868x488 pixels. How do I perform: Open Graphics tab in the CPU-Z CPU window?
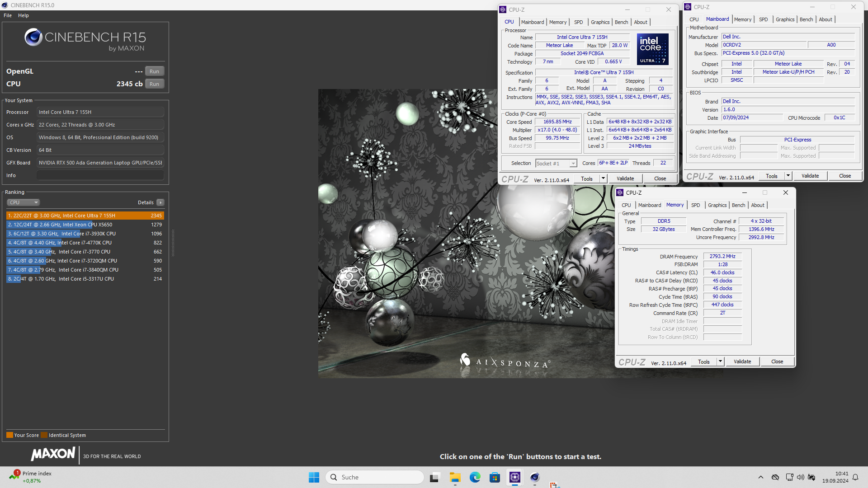600,22
